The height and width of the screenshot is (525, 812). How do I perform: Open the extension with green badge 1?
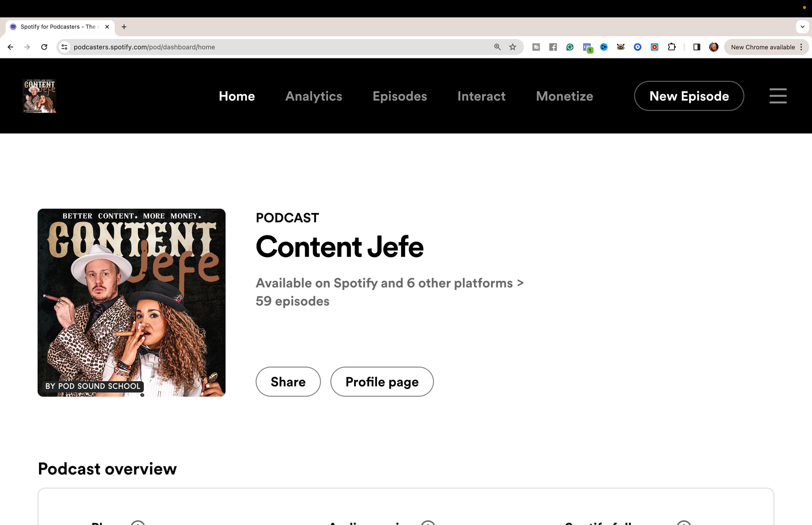tap(588, 48)
